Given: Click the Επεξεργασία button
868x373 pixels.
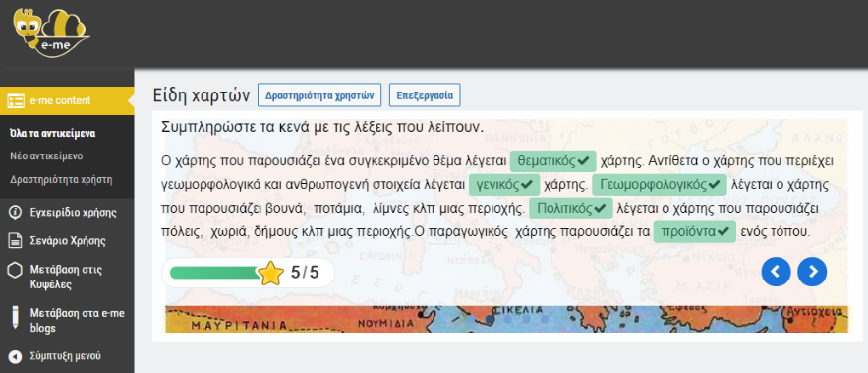Looking at the screenshot, I should coord(425,95).
